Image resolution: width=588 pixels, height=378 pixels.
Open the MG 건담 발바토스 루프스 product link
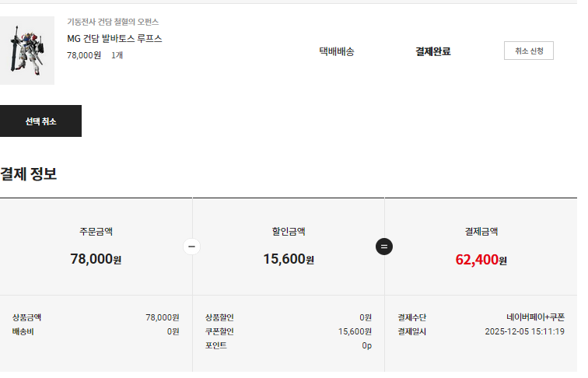coord(114,39)
